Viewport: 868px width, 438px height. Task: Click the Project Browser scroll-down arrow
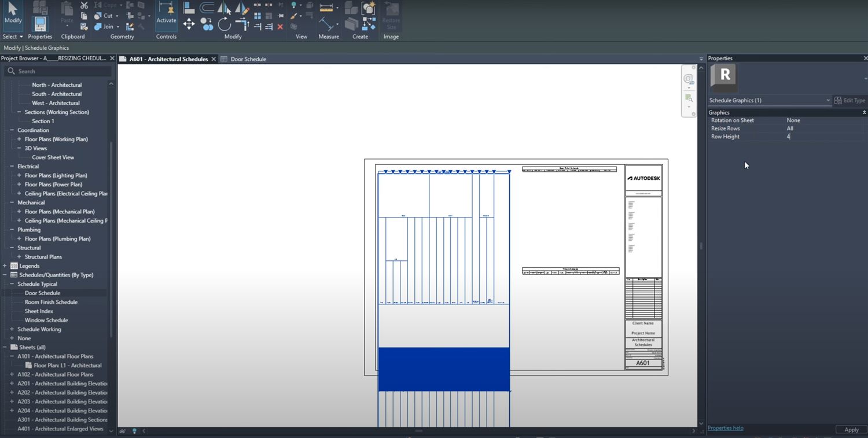point(111,431)
